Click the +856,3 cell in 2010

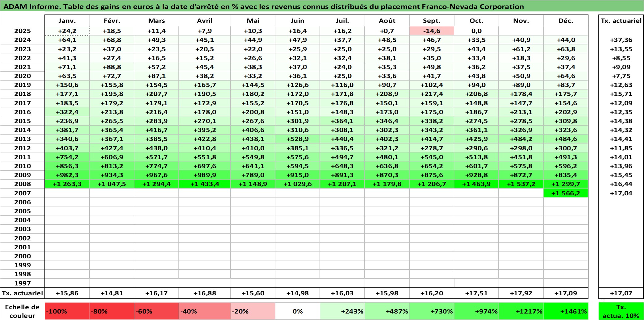[67, 166]
